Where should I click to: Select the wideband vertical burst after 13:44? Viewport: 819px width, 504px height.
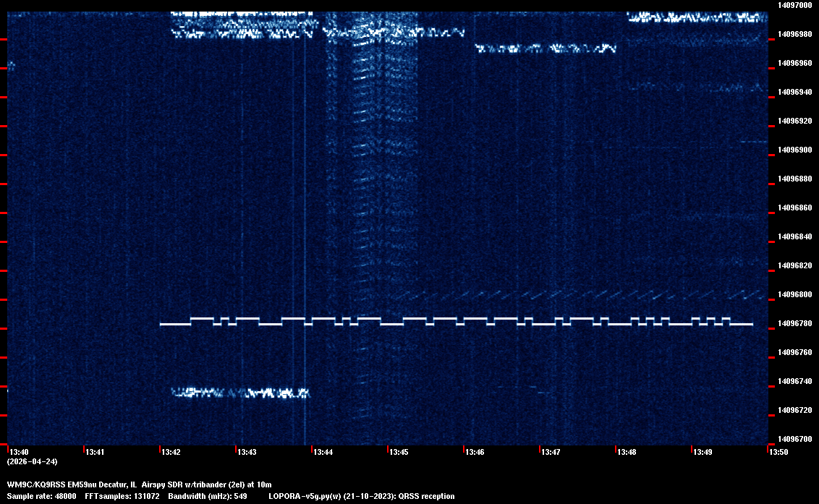click(x=369, y=181)
